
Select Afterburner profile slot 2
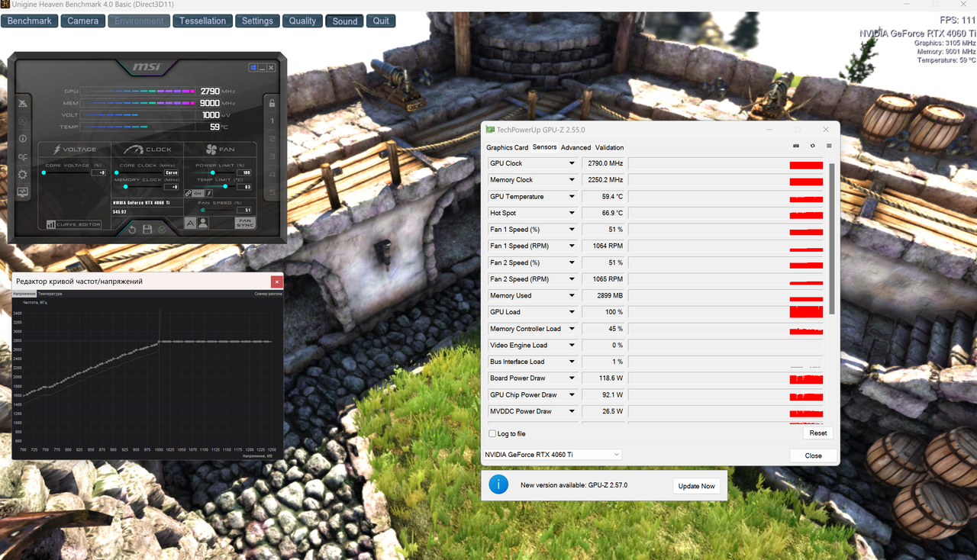[272, 139]
